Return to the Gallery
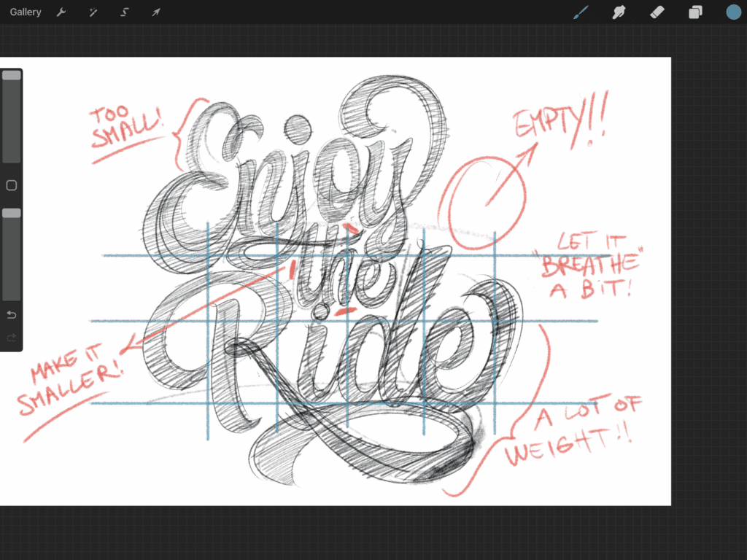This screenshot has height=560, width=747. [25, 12]
